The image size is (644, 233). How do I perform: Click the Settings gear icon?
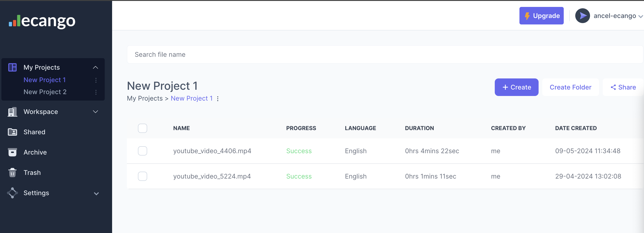pyautogui.click(x=12, y=193)
